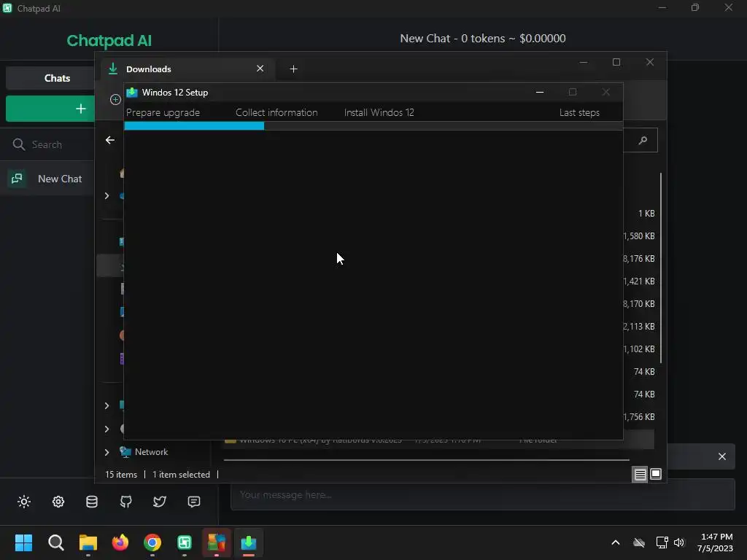Screen dimensions: 747x560
Task: Open File Explorer from the taskbar
Action: point(88,542)
